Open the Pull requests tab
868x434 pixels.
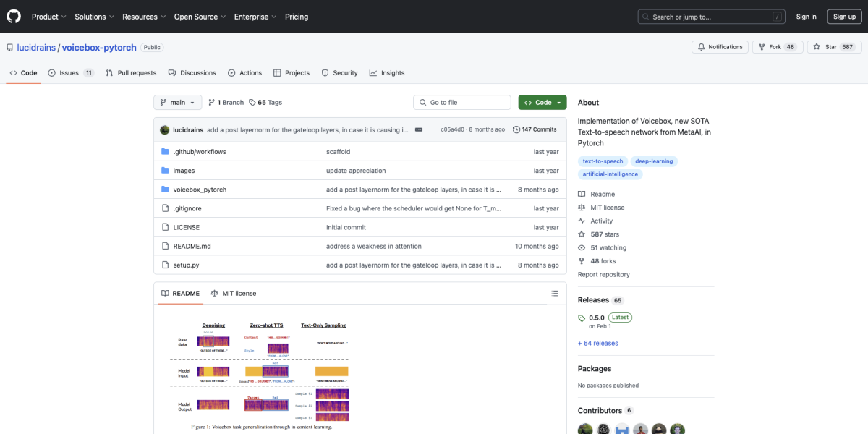(131, 72)
